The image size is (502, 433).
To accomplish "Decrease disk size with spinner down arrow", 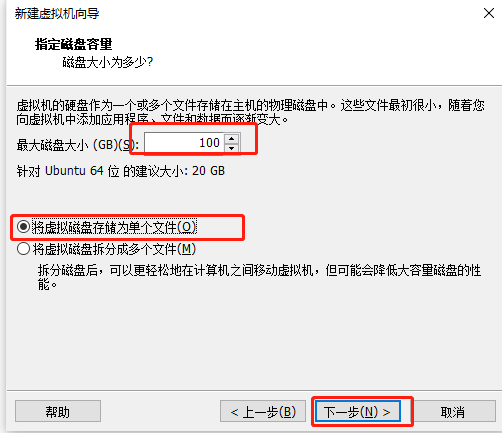I will (x=232, y=148).
